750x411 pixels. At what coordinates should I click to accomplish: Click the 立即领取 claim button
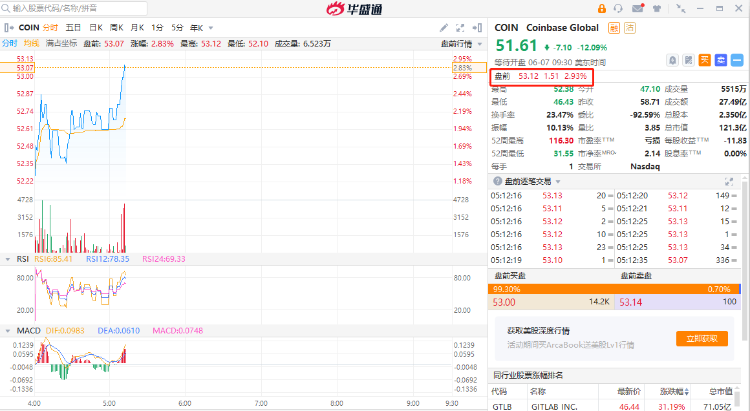[x=701, y=339]
